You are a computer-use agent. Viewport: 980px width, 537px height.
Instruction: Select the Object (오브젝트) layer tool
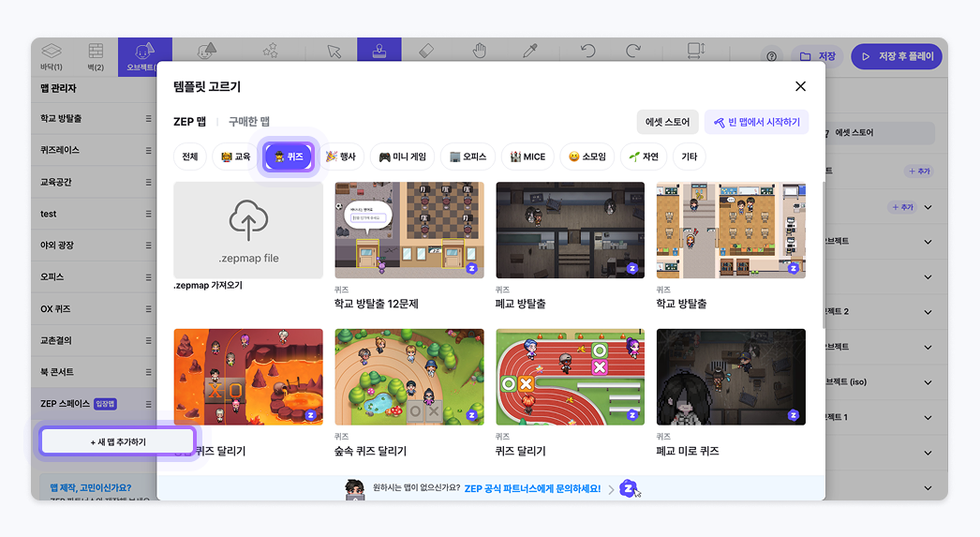tap(144, 57)
